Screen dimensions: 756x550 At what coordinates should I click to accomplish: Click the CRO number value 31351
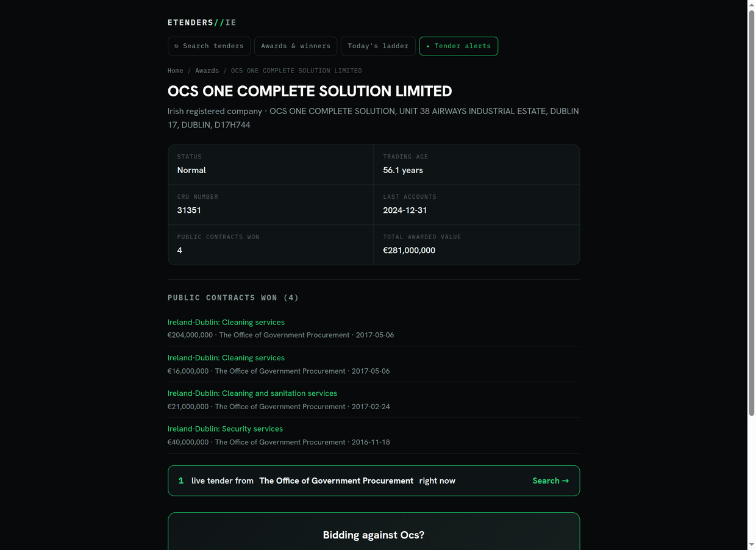[189, 210]
